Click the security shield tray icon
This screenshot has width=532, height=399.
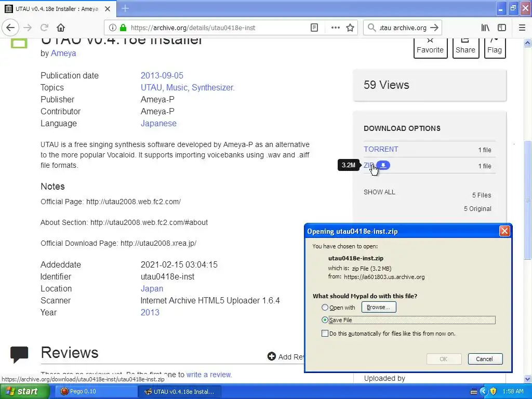tap(494, 392)
